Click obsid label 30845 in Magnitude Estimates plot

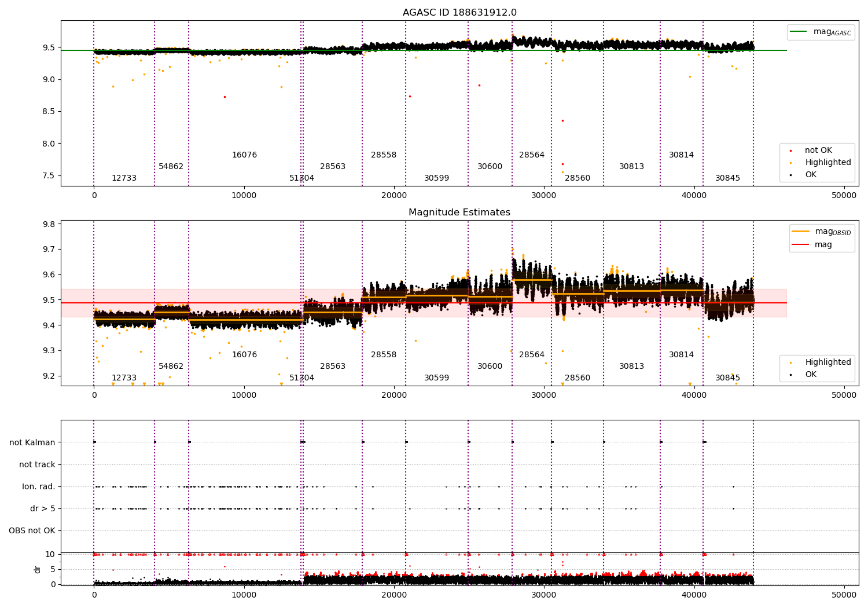coord(727,378)
